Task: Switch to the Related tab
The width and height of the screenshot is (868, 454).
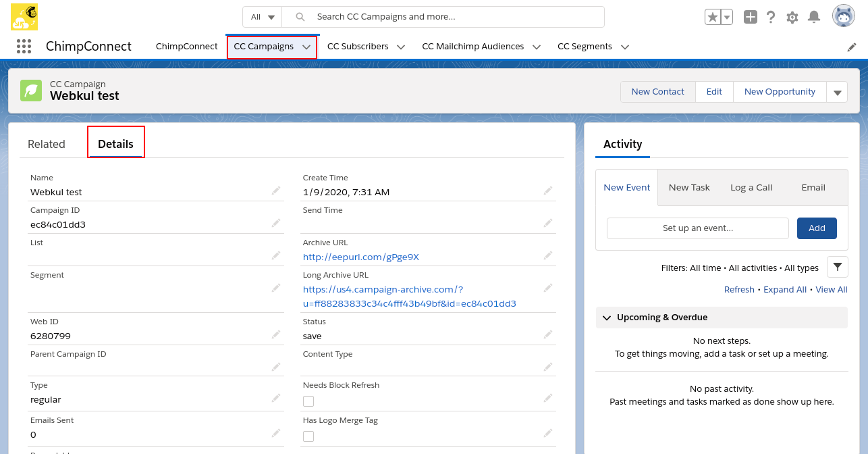Action: pos(47,144)
